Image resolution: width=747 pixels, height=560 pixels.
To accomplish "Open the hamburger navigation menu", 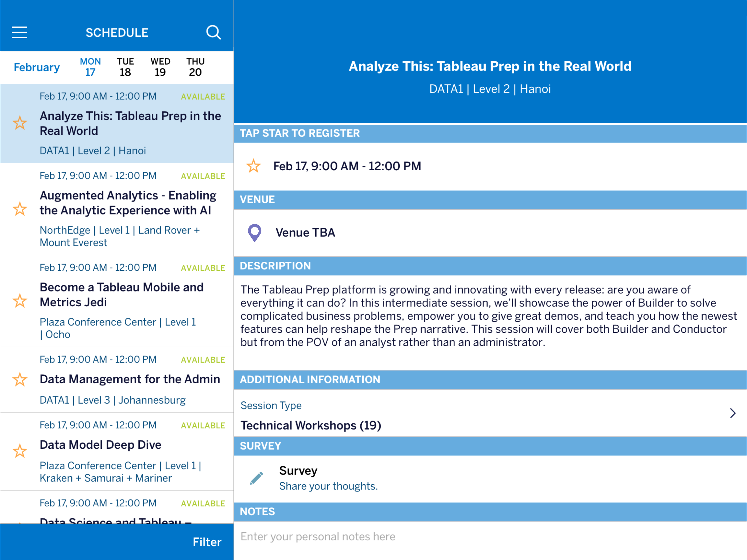I will 19,33.
